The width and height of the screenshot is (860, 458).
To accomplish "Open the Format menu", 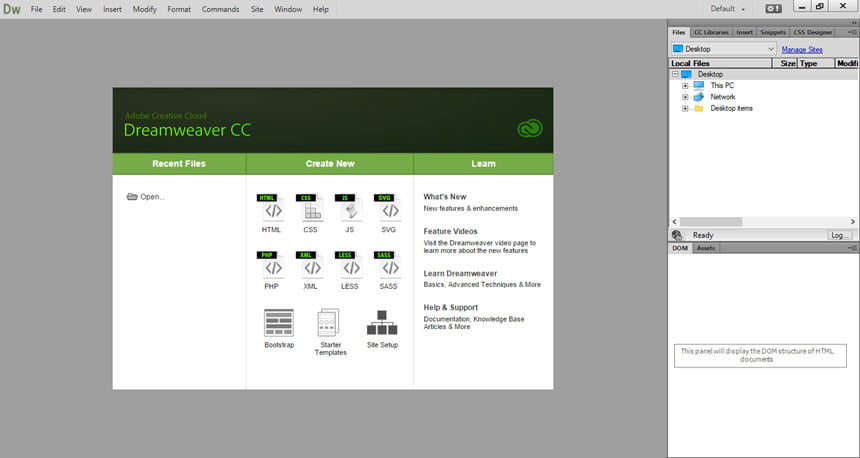I will pos(179,9).
